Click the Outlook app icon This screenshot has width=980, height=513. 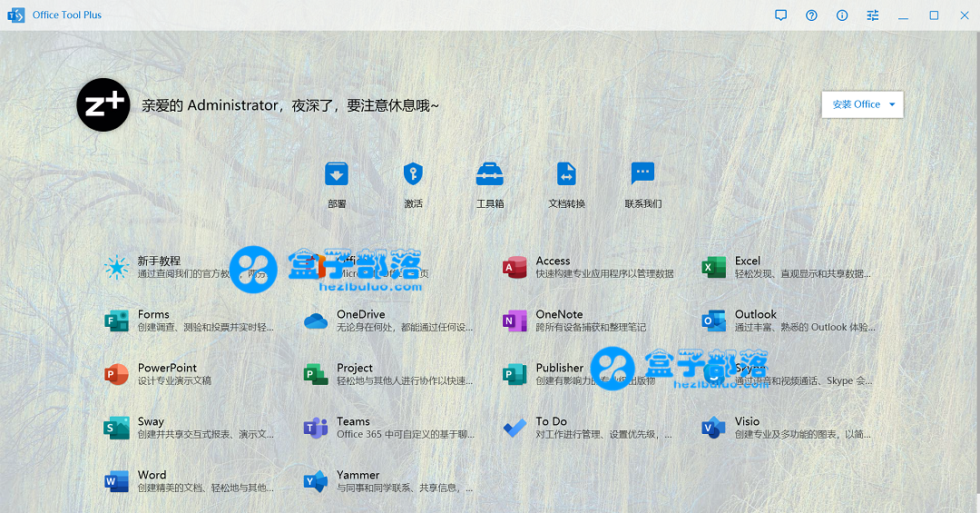[x=713, y=321]
